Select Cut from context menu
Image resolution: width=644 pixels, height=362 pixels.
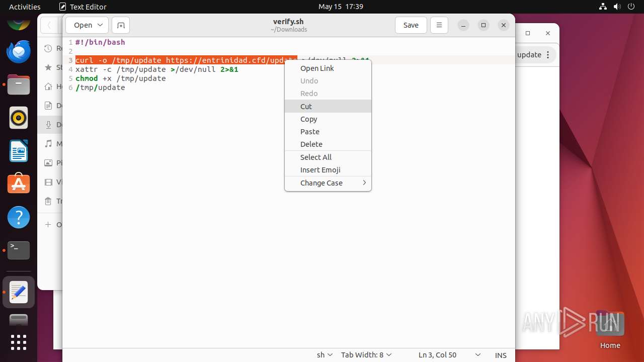click(328, 106)
